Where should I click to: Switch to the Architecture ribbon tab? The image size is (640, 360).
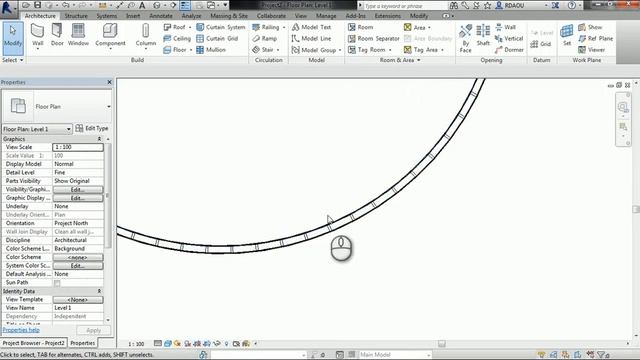pos(40,16)
